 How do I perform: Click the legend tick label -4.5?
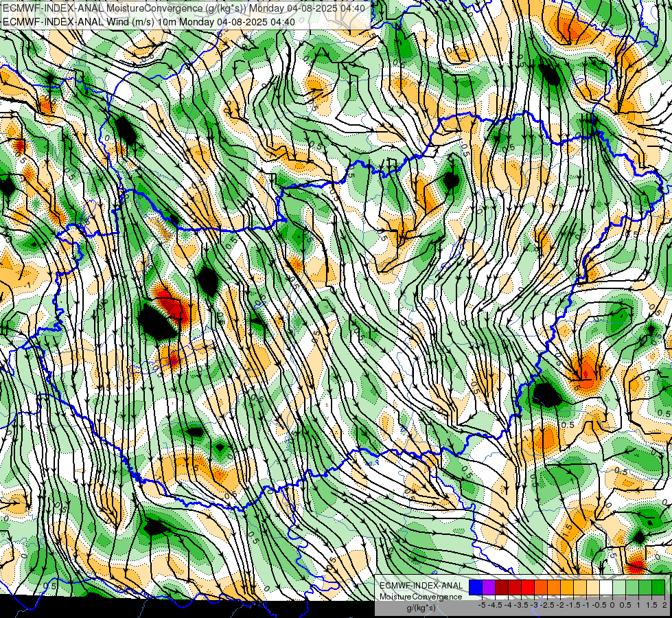click(496, 605)
